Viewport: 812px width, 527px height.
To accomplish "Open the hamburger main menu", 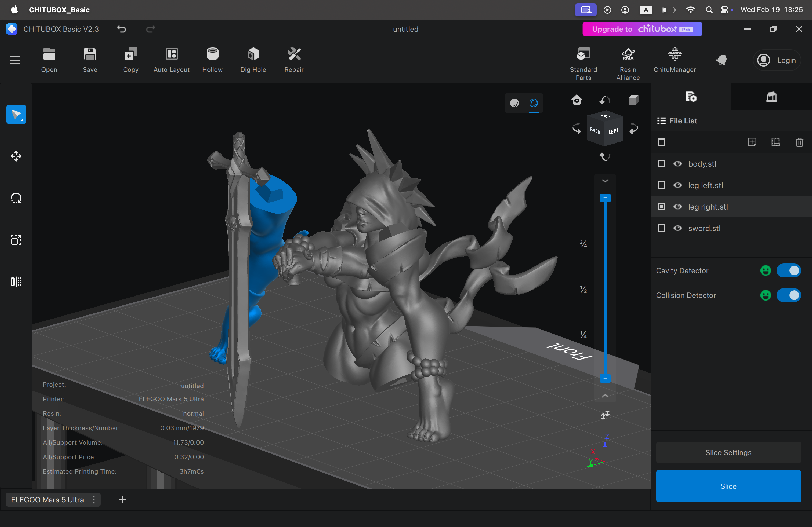I will coord(15,60).
